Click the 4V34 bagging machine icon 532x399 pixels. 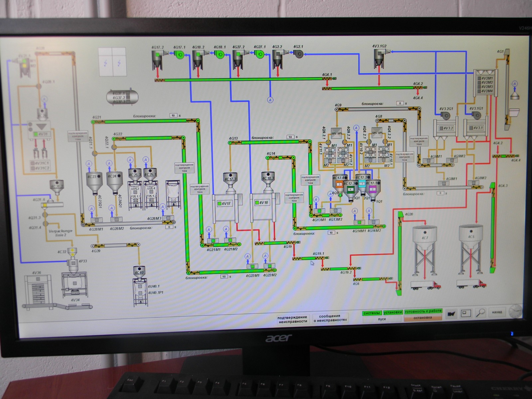75,285
